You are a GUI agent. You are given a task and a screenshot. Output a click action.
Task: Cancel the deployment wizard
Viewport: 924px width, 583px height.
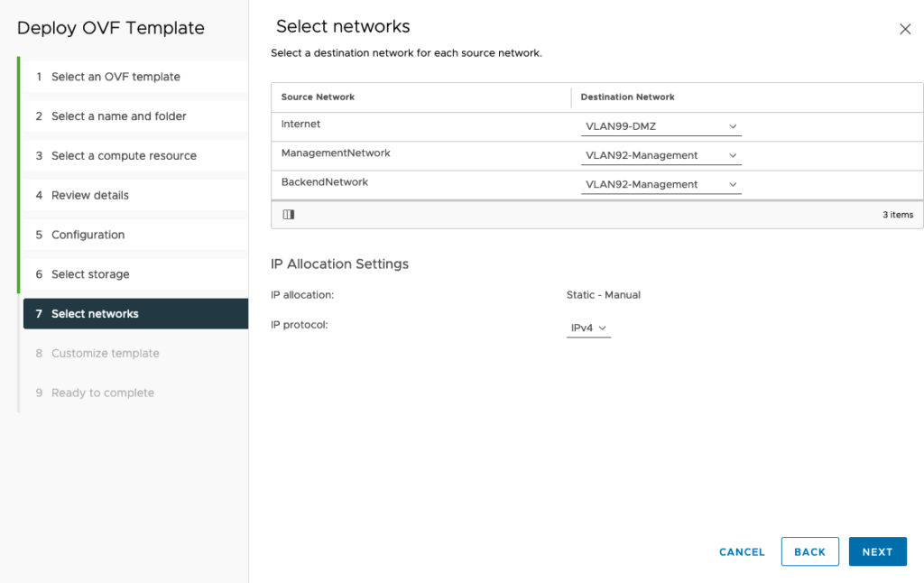pos(742,551)
